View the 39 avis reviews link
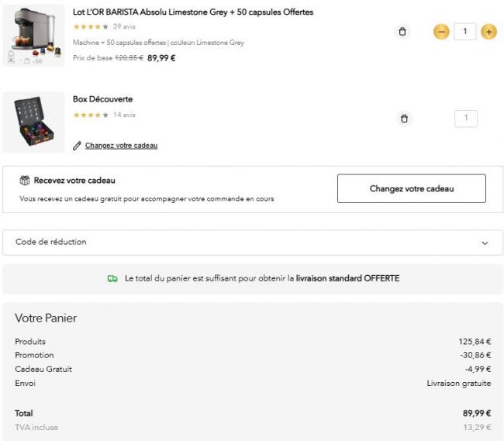This screenshot has height=441, width=504. [124, 27]
